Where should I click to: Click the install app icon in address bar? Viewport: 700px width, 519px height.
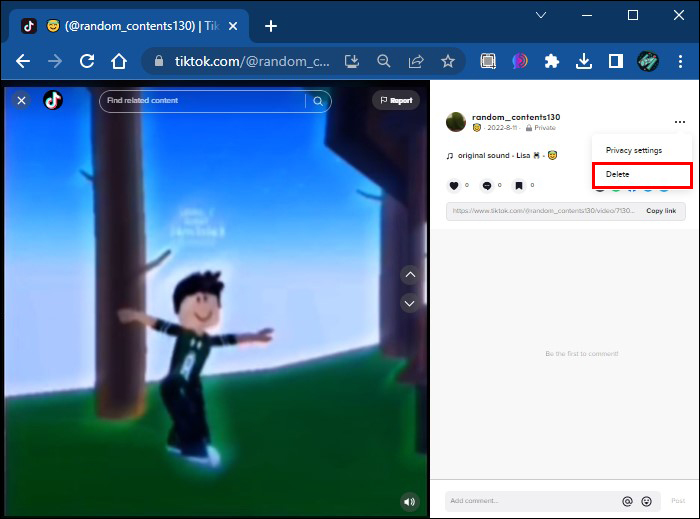pyautogui.click(x=352, y=61)
